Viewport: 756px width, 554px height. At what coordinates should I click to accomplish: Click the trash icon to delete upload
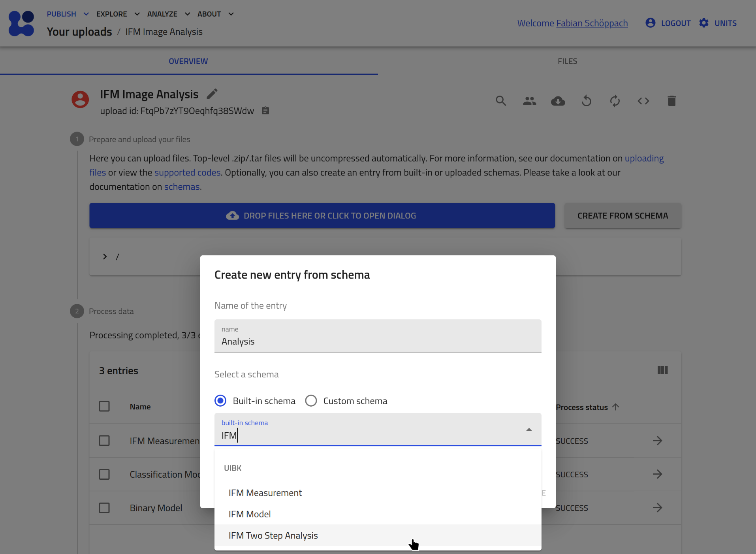[x=671, y=101]
